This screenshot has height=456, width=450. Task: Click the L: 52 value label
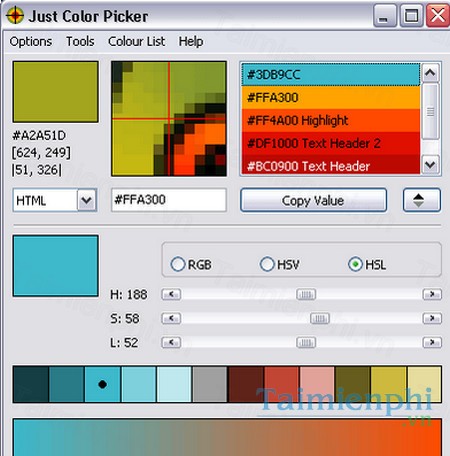[x=124, y=343]
